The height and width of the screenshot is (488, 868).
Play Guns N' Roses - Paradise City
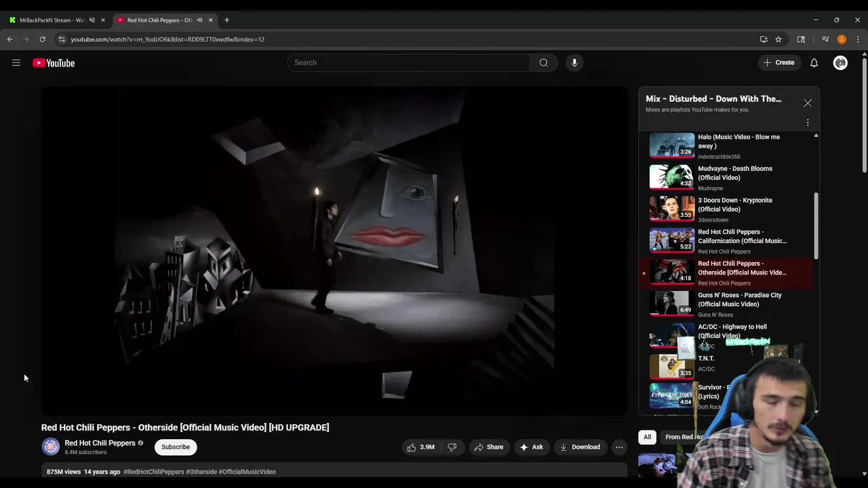[x=726, y=304]
